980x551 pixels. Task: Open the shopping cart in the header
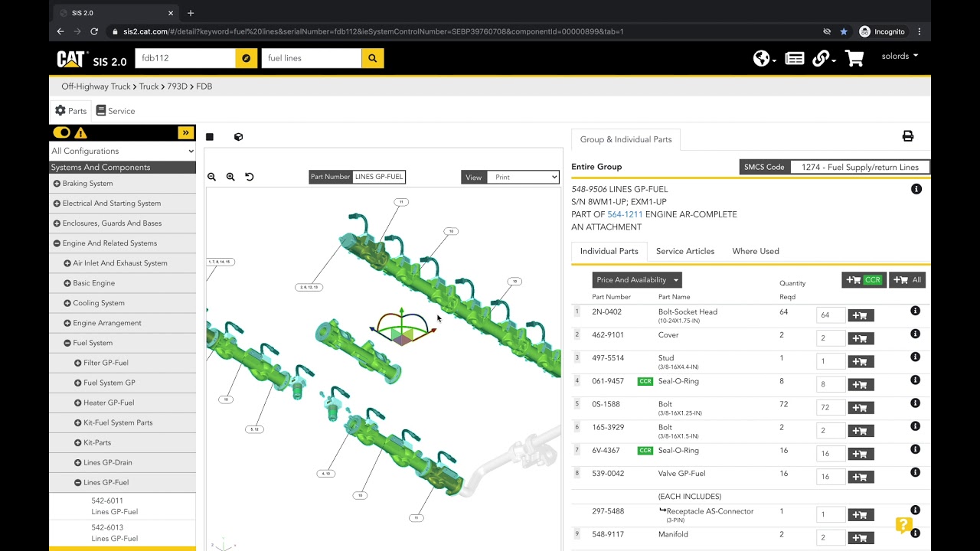coord(854,58)
